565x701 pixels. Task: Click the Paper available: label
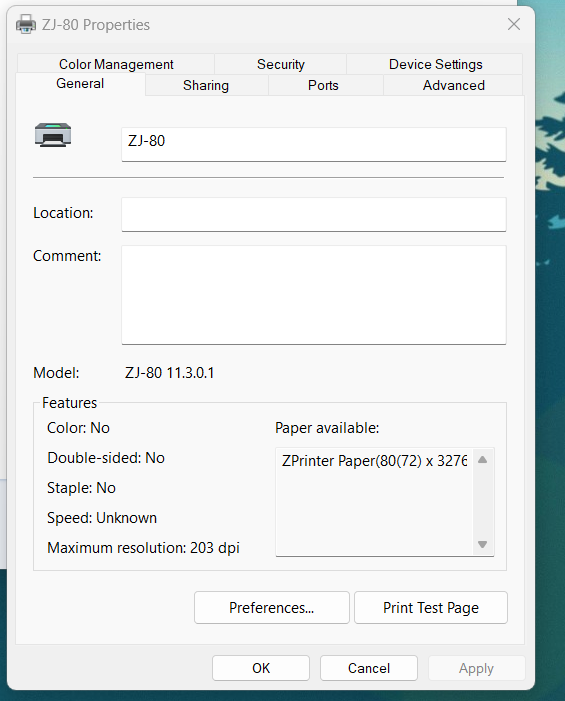(x=327, y=428)
